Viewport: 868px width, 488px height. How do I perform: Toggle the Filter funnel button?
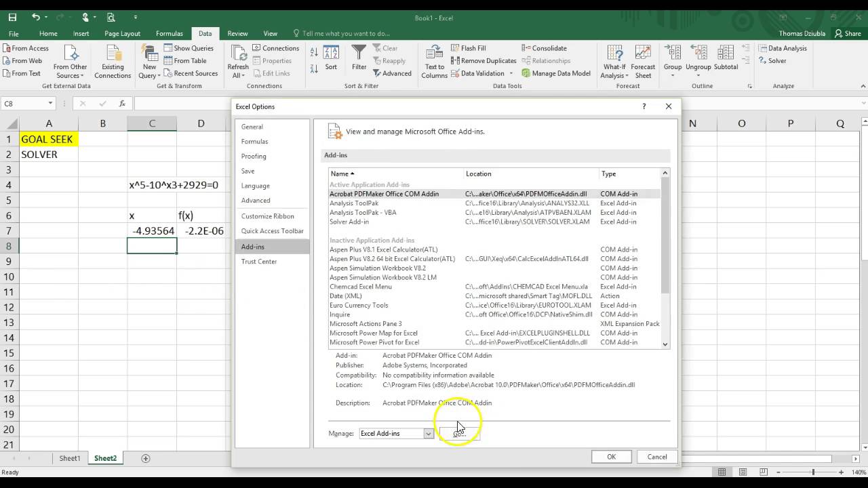coord(359,58)
